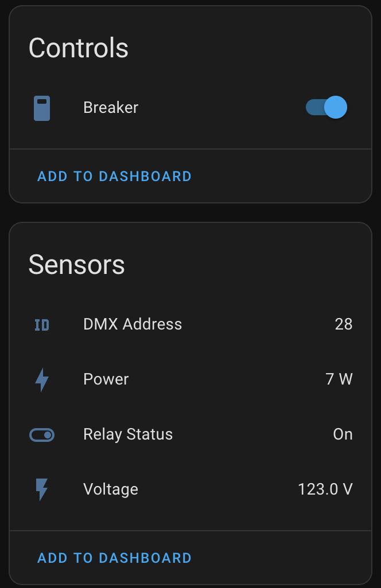
Task: Click the Sensors card heading
Action: [x=76, y=264]
